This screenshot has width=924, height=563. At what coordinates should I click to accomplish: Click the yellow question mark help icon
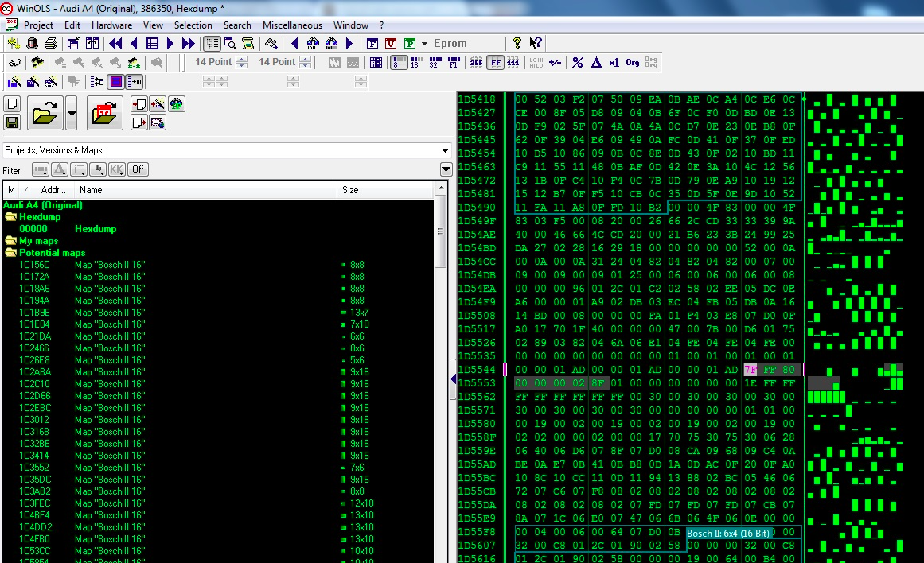pyautogui.click(x=517, y=43)
